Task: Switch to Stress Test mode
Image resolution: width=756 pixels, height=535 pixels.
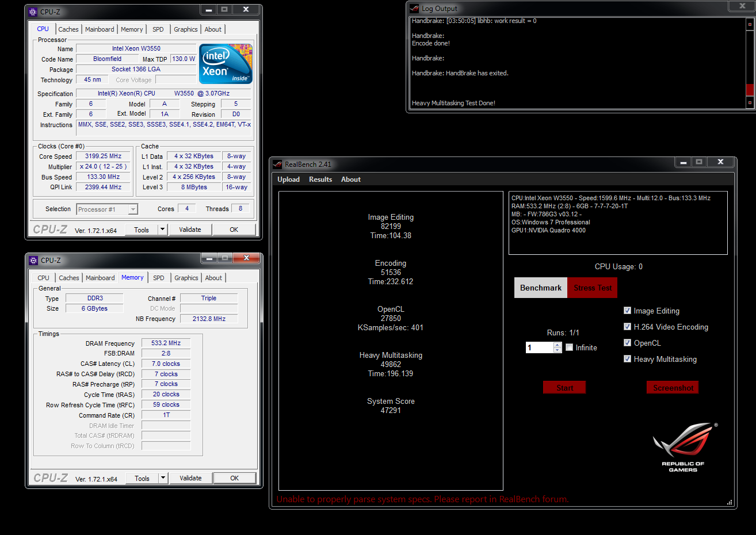Action: [x=593, y=288]
